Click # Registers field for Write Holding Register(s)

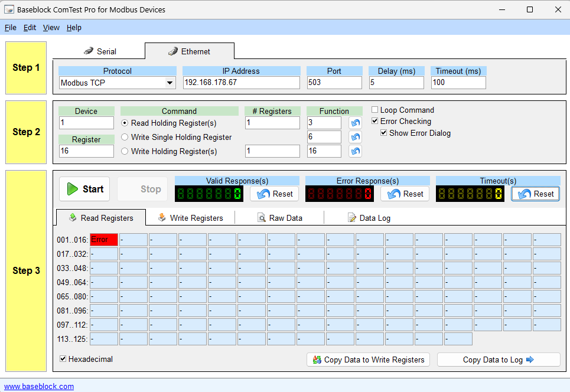[x=273, y=151]
